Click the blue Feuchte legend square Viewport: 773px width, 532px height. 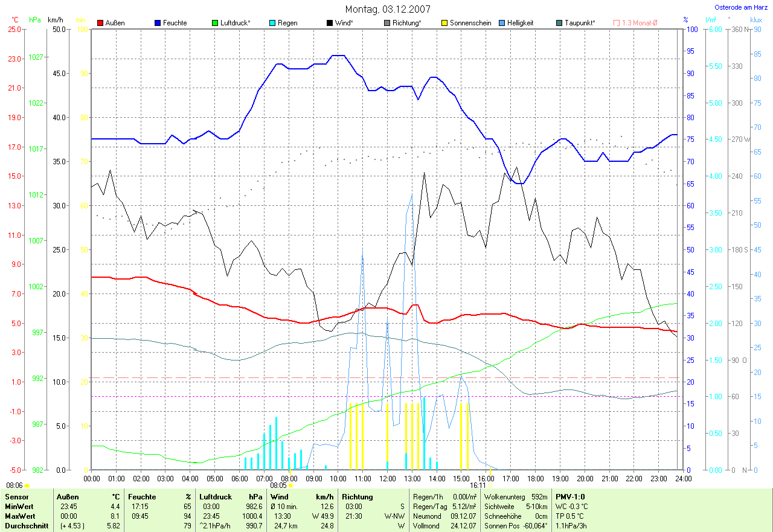[x=157, y=23]
